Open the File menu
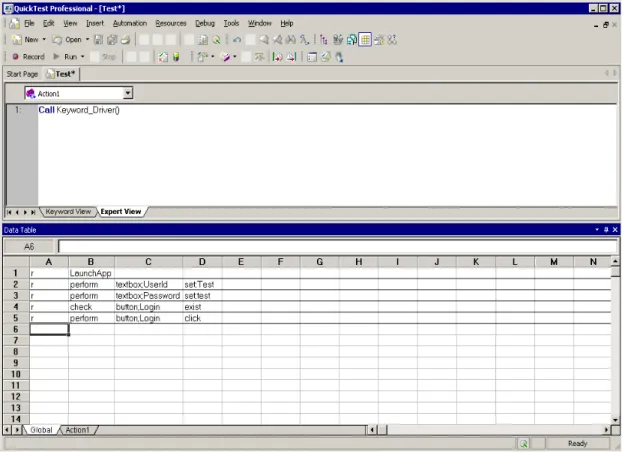 (x=29, y=23)
